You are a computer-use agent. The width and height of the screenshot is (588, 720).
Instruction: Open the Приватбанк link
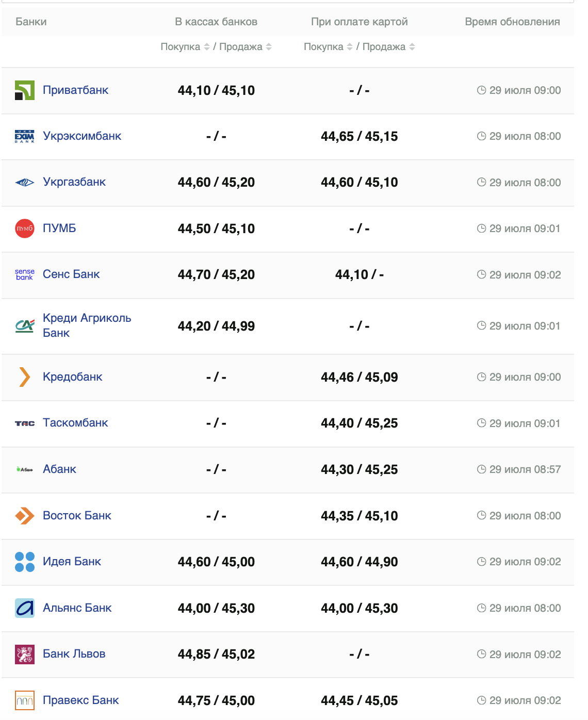pos(75,90)
